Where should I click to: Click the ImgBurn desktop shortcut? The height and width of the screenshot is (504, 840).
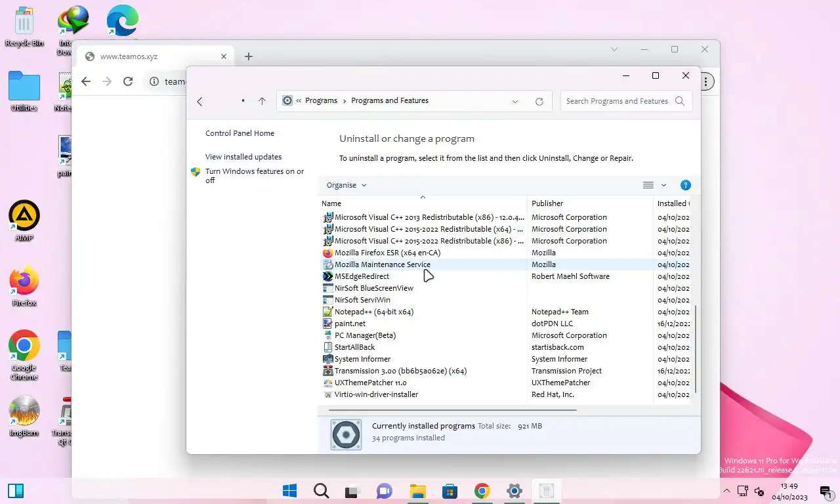click(24, 416)
